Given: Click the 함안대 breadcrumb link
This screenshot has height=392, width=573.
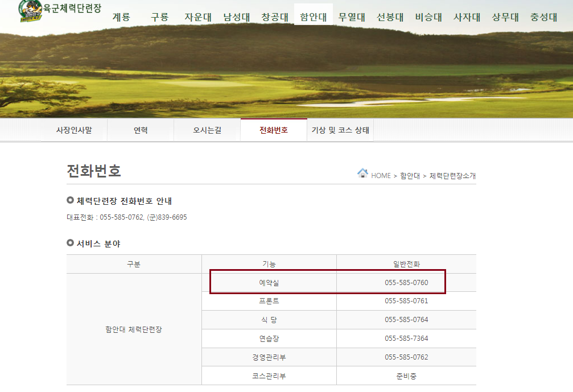Looking at the screenshot, I should pyautogui.click(x=410, y=176).
